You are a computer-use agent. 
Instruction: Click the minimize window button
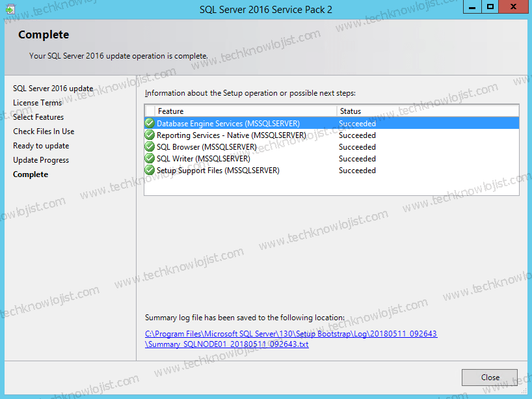(472, 7)
